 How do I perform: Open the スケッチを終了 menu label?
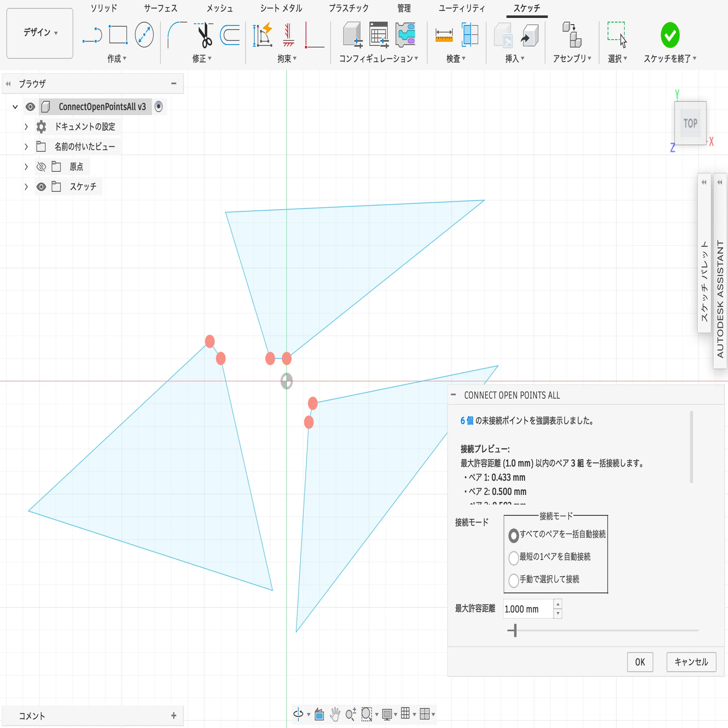670,59
